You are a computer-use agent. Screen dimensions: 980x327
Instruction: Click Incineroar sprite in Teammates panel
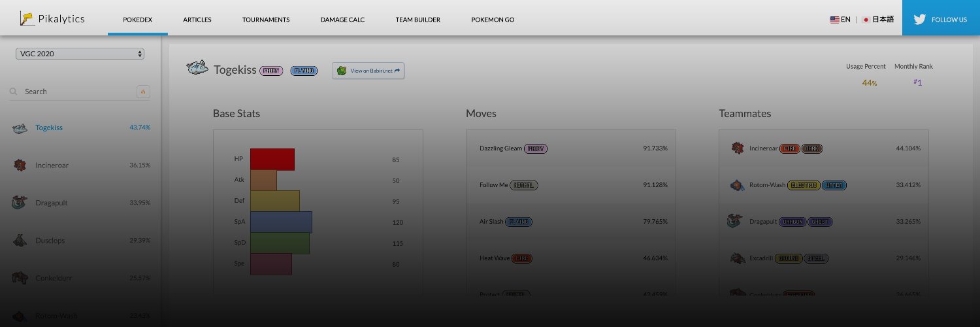(738, 148)
